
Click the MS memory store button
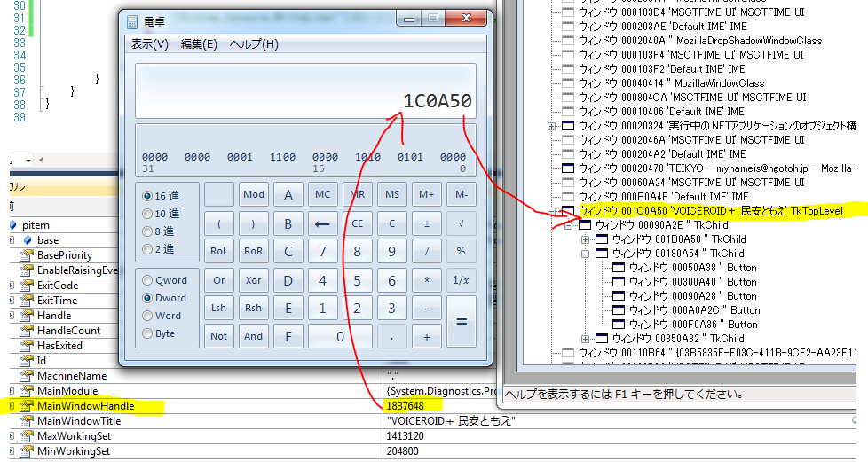[x=392, y=194]
